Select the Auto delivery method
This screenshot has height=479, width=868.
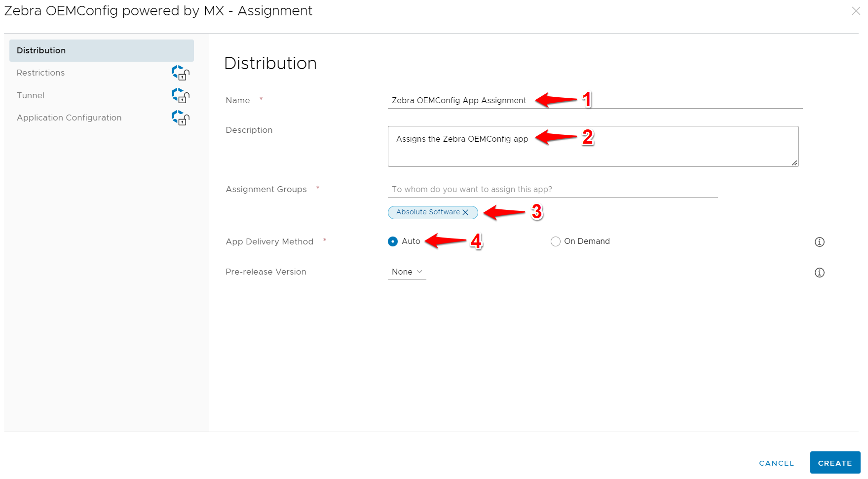click(393, 241)
